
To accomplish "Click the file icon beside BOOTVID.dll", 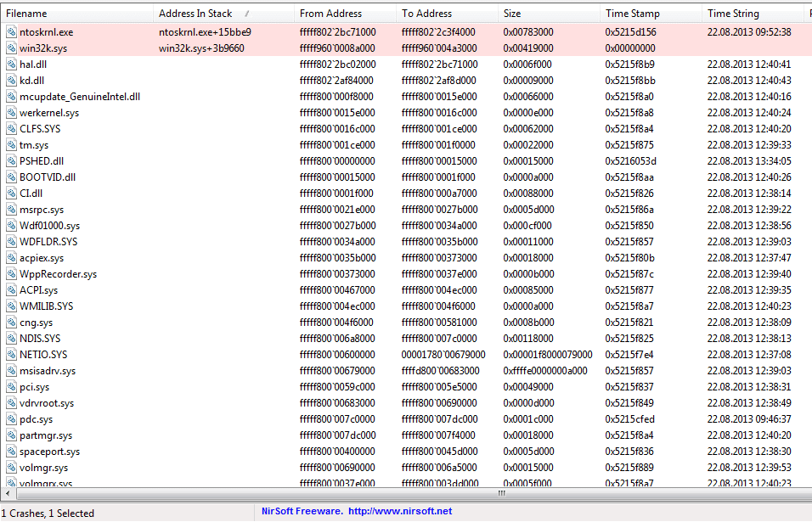I will click(x=11, y=177).
